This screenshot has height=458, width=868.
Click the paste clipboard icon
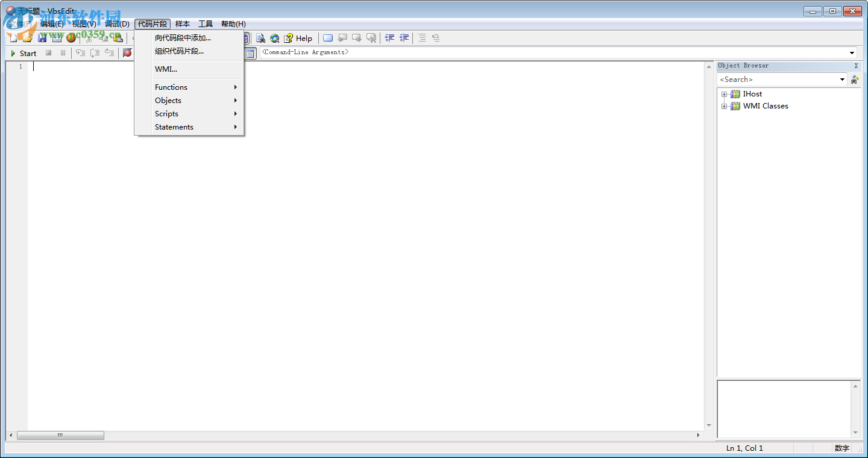click(x=118, y=38)
